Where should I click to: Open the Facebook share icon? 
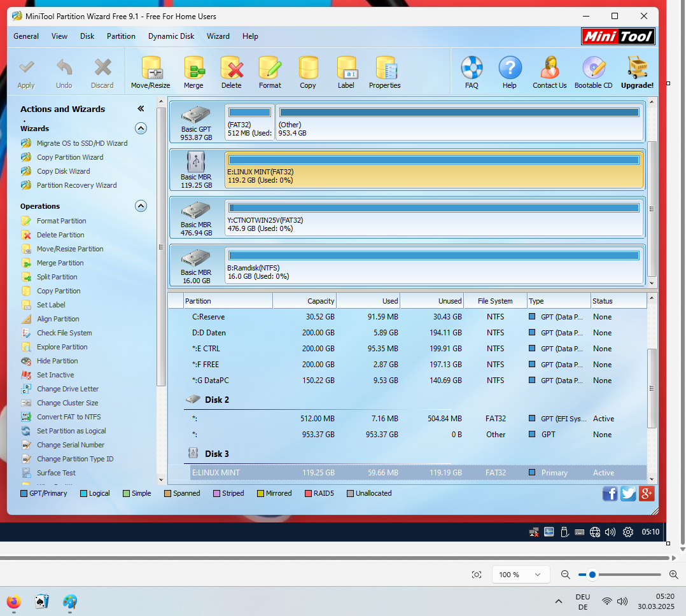pyautogui.click(x=610, y=494)
